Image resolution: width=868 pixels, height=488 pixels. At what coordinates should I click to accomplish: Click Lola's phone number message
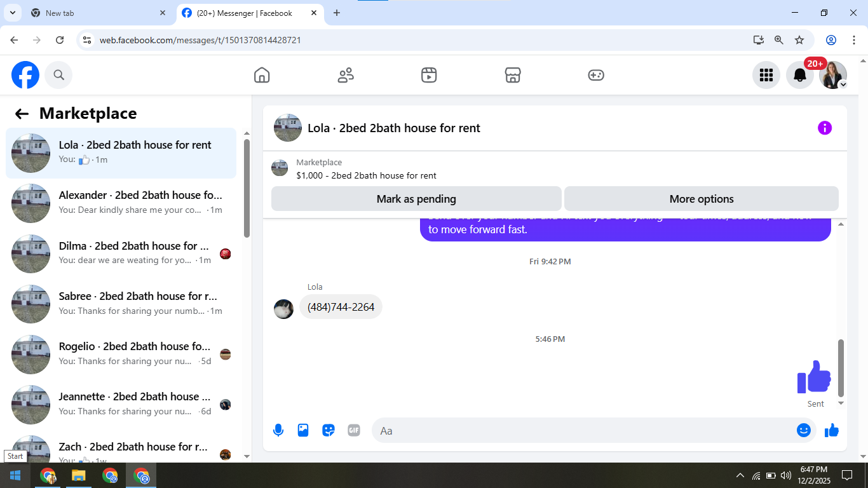tap(341, 307)
